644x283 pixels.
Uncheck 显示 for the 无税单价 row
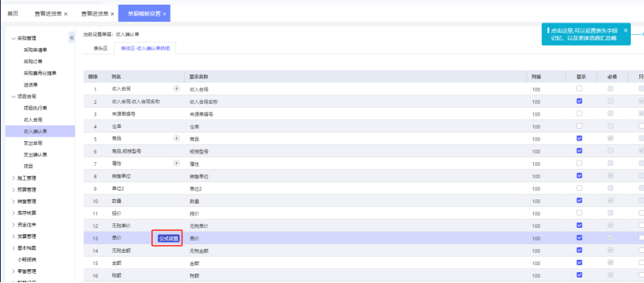click(579, 225)
